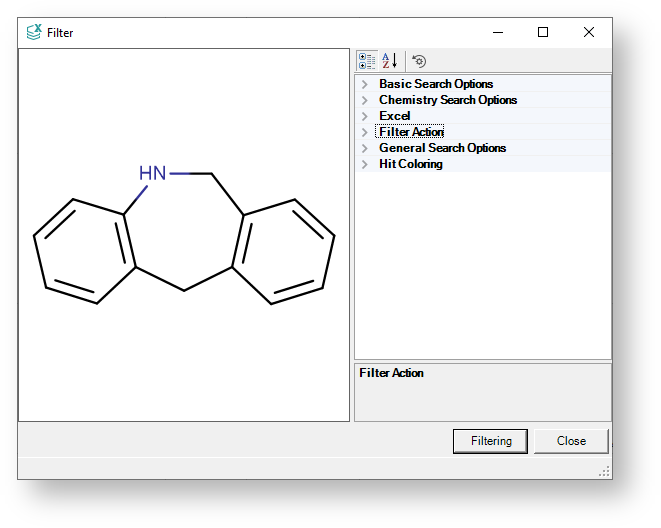Maximize the Filter dialog window
Image resolution: width=661 pixels, height=528 pixels.
point(543,32)
